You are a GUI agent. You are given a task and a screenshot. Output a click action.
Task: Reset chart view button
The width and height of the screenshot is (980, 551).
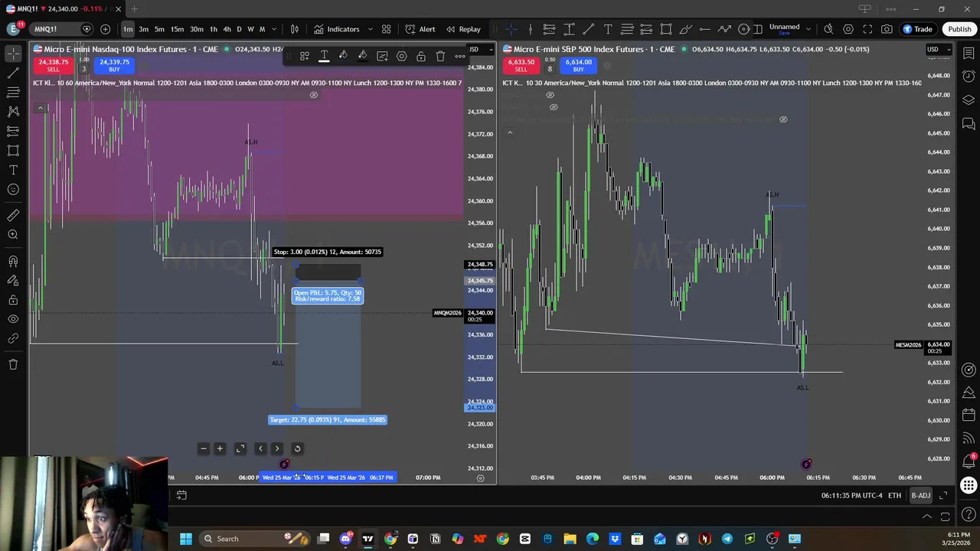297,449
